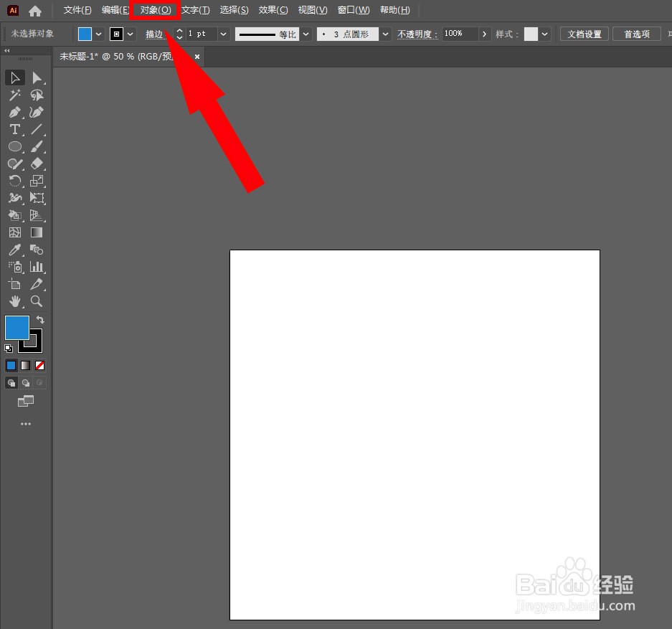Image resolution: width=672 pixels, height=629 pixels.
Task: Swap fill and stroke colors
Action: pos(40,320)
